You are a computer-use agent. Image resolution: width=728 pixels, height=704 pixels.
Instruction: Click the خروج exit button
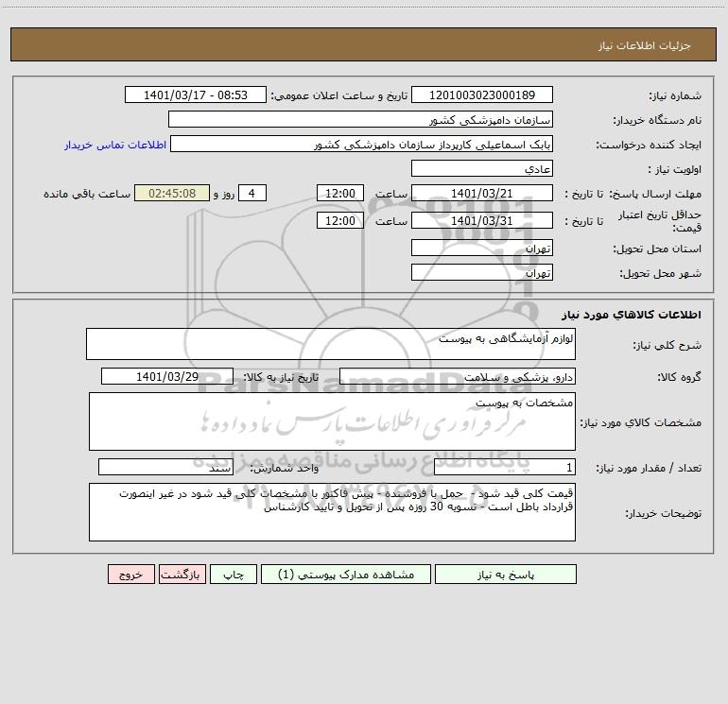[130, 574]
